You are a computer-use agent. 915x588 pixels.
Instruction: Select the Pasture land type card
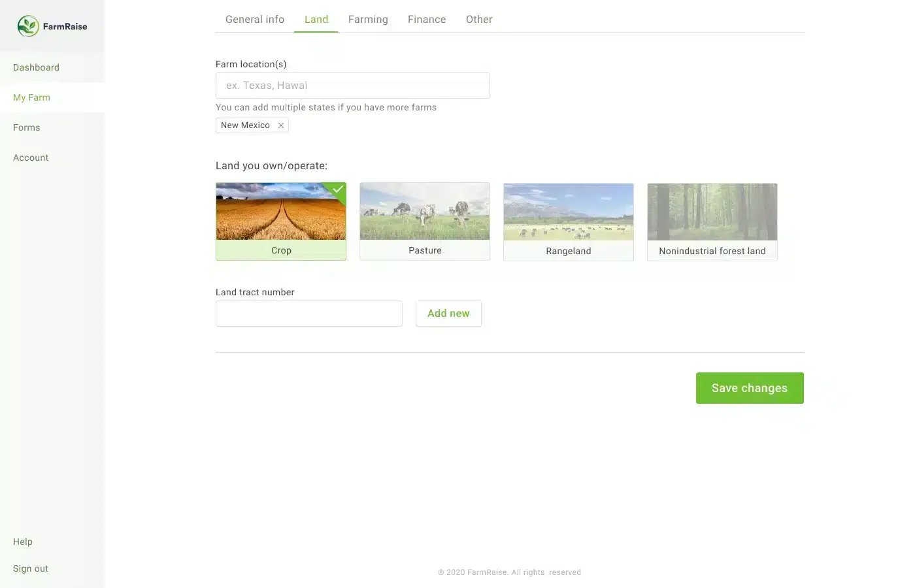tap(425, 221)
